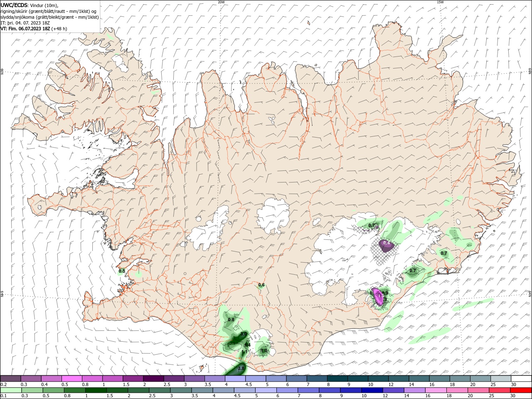The width and height of the screenshot is (532, 399).
Task: Choose the darkest green 1 mm rain swatch
Action: pos(95,390)
